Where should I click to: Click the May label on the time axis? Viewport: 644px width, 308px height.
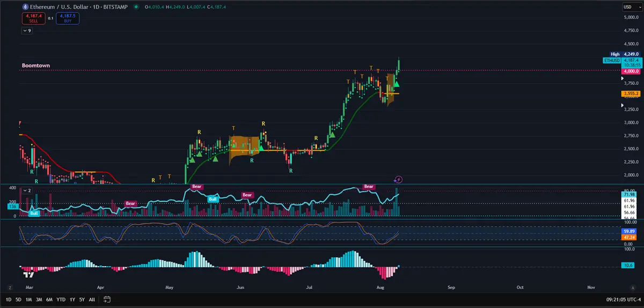(x=170, y=287)
